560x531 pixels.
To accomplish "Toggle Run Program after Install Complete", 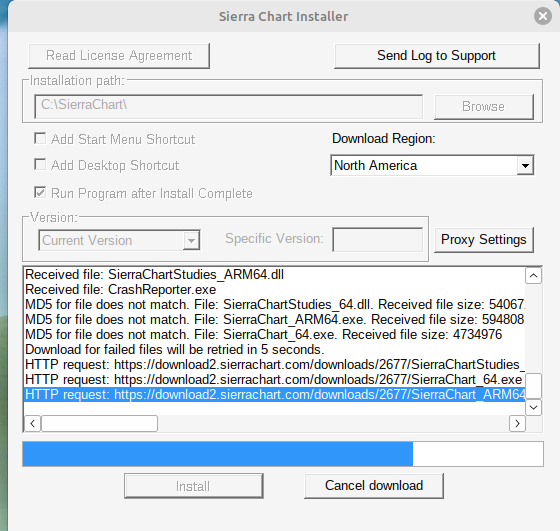I will pyautogui.click(x=40, y=192).
